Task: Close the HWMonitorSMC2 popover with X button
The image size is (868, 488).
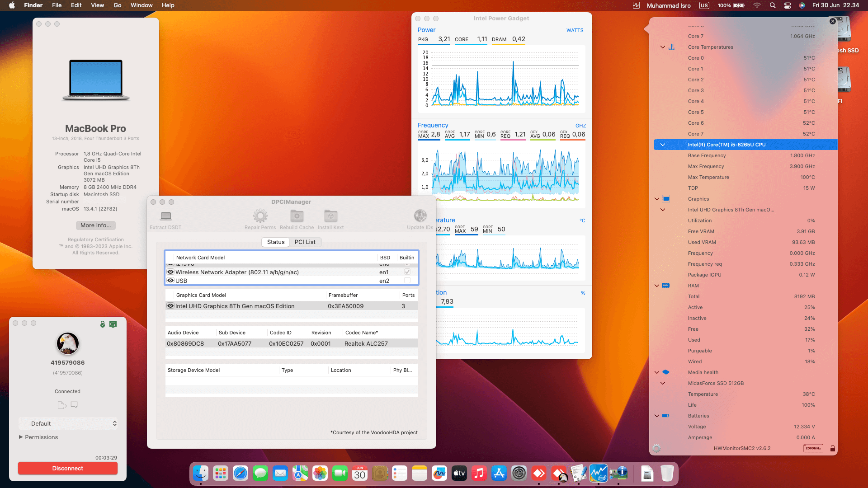Action: click(x=833, y=21)
